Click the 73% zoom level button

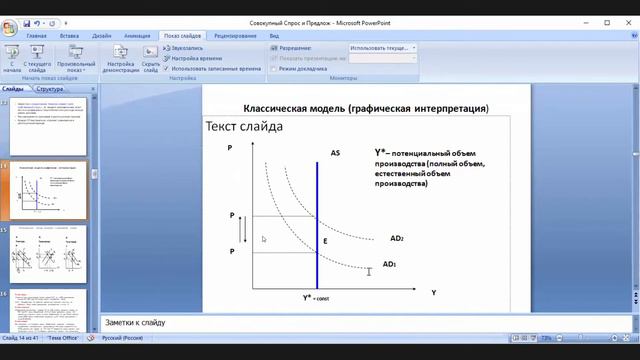tap(546, 338)
